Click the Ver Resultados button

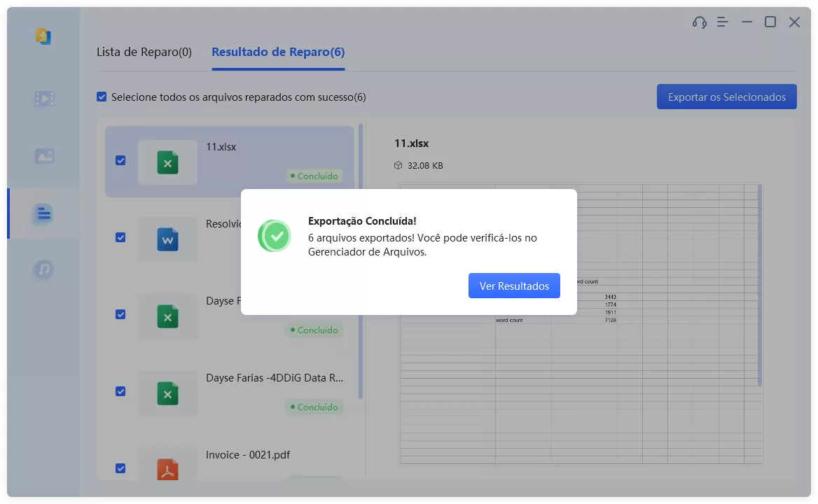click(514, 285)
